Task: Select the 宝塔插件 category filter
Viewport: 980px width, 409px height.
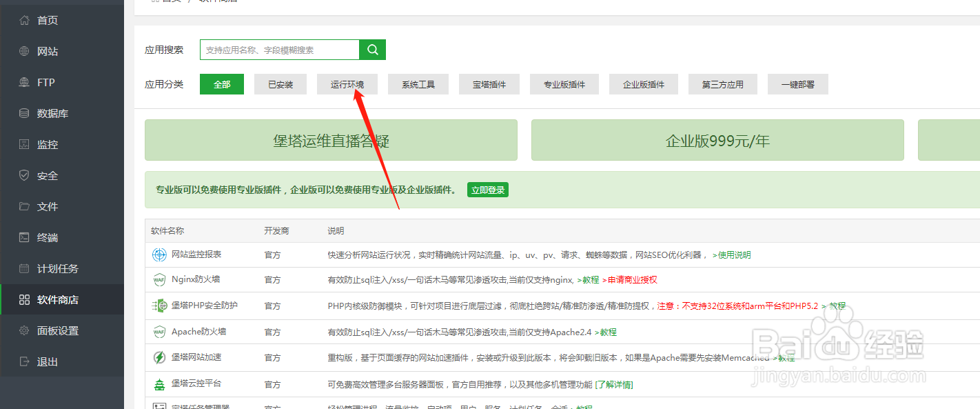Action: [x=489, y=84]
